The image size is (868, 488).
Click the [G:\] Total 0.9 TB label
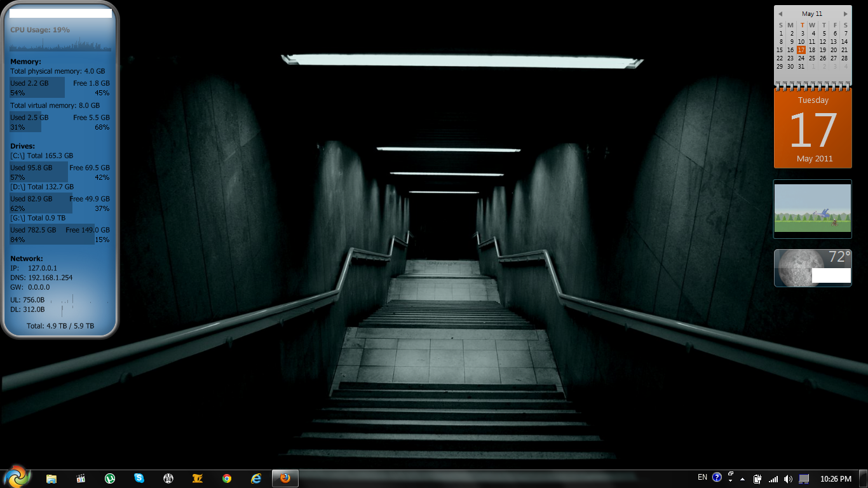click(38, 218)
